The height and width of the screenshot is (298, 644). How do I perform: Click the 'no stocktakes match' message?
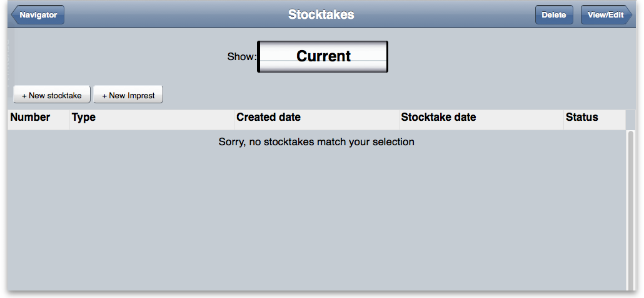click(316, 142)
